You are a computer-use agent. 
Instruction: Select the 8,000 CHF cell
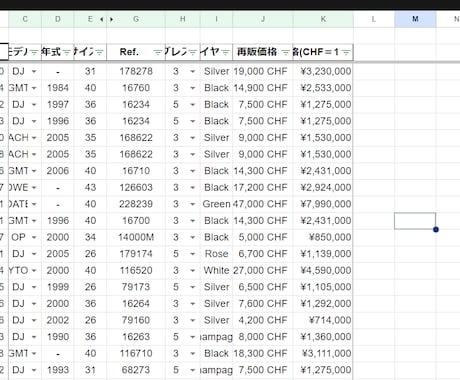click(x=263, y=337)
